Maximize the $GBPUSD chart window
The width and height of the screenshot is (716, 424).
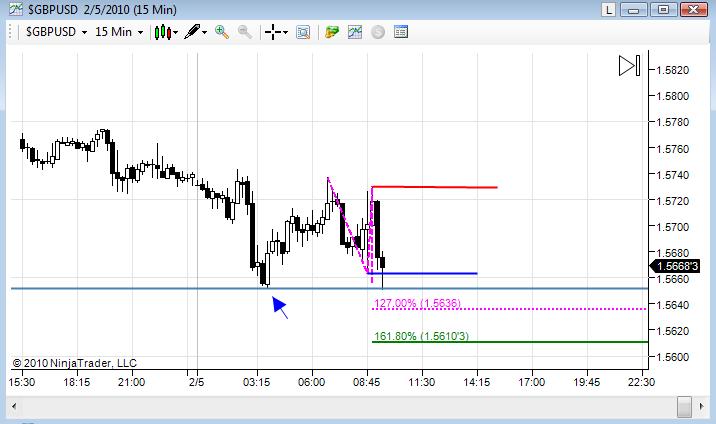pos(663,9)
